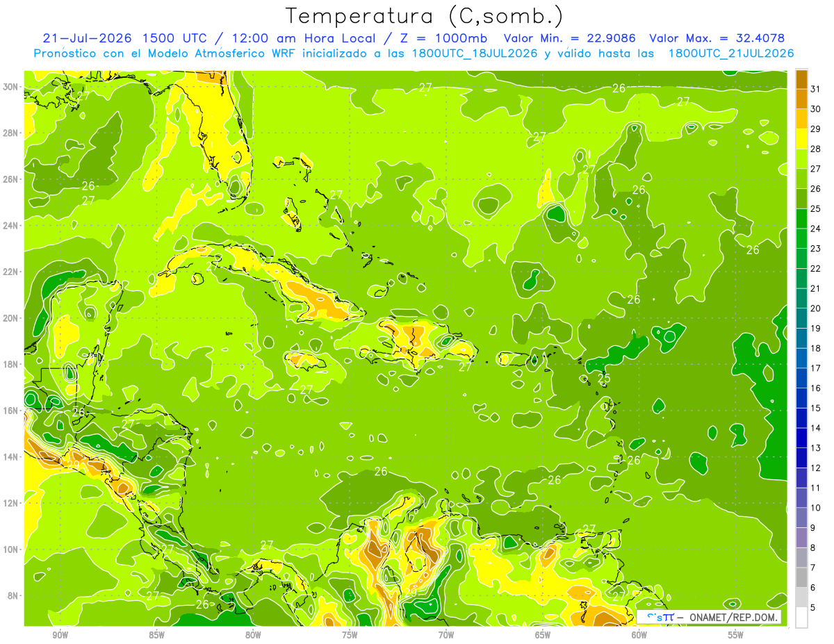Viewport: 834px width, 644px height.
Task: Click the latitude axis label '26N'
Action: tap(11, 179)
